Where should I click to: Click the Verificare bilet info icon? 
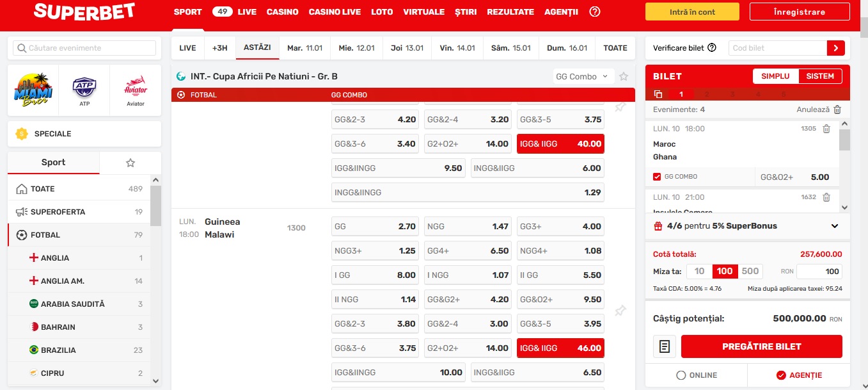coord(712,48)
